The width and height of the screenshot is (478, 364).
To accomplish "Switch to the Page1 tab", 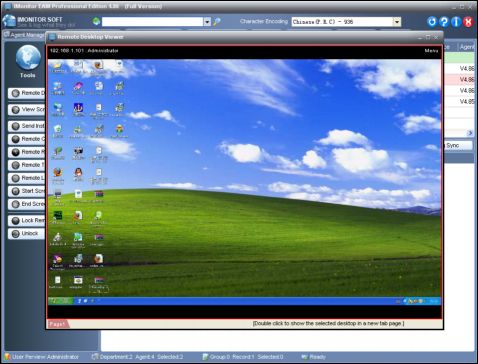I will (58, 324).
